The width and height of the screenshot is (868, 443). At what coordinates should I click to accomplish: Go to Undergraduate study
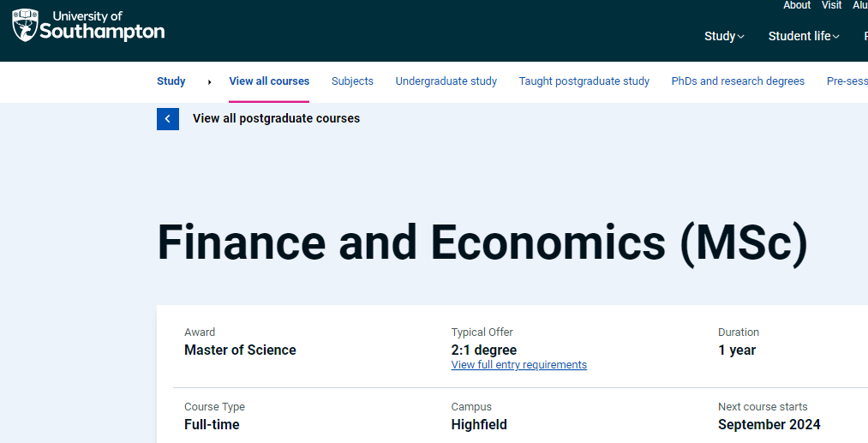[446, 81]
